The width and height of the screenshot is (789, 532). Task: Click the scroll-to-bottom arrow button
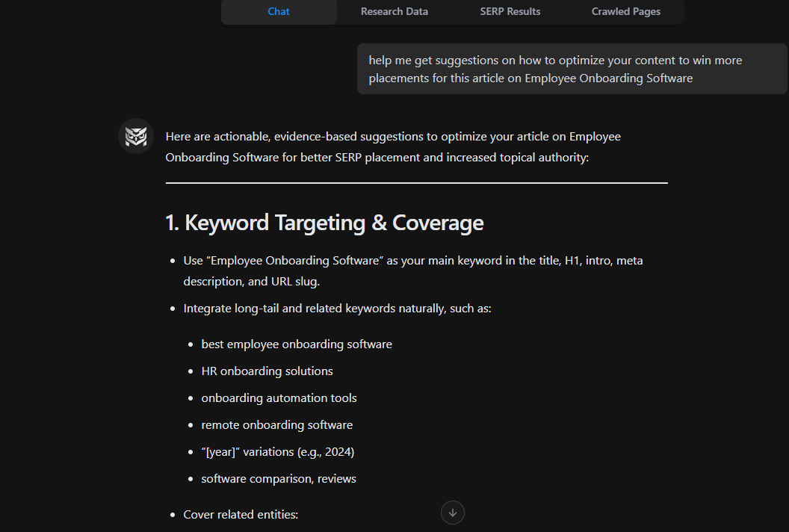point(452,513)
